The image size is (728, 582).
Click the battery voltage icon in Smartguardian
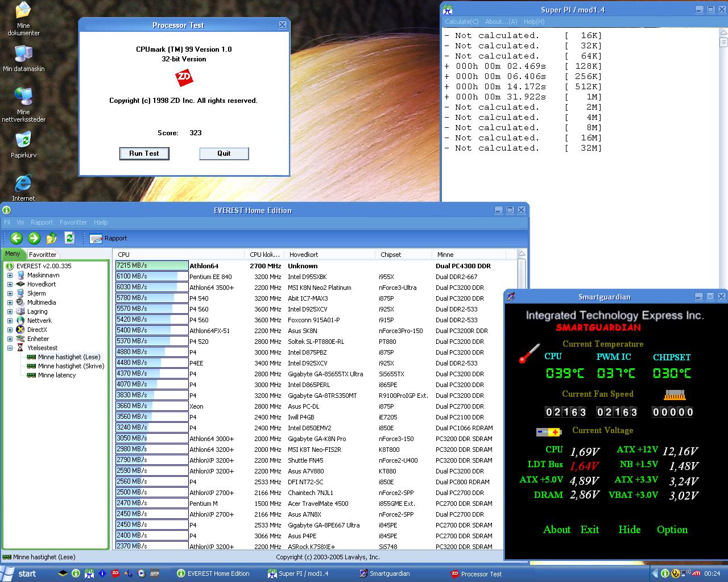[549, 432]
